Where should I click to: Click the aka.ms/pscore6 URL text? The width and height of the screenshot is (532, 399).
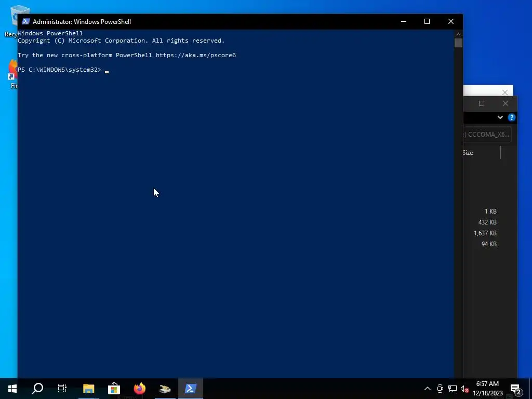coord(196,55)
